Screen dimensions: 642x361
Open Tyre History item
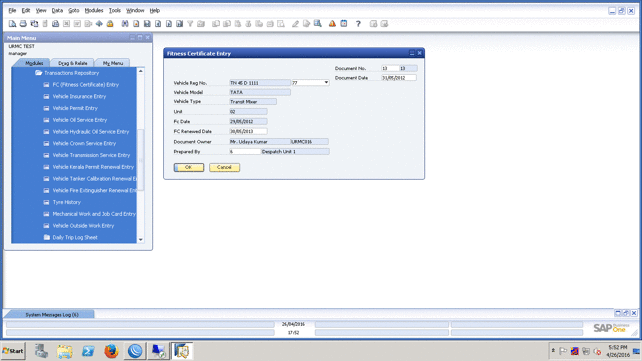66,202
